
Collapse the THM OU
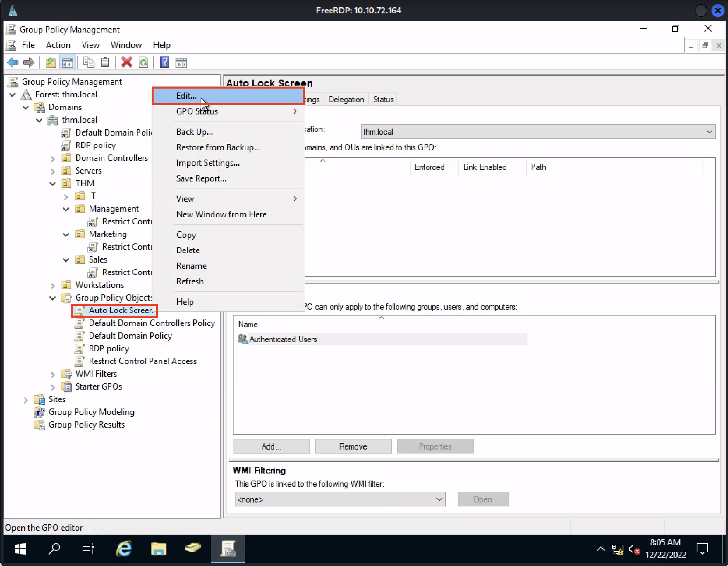(53, 183)
